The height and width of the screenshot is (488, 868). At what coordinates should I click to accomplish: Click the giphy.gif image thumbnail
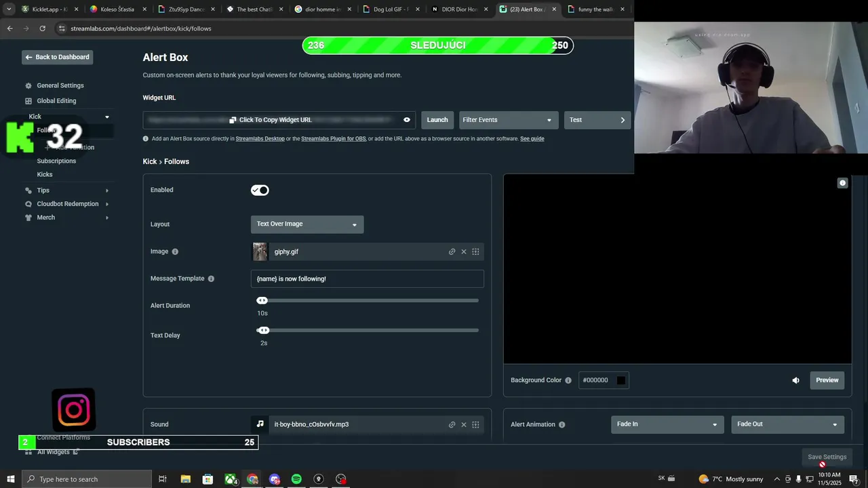[x=260, y=251]
